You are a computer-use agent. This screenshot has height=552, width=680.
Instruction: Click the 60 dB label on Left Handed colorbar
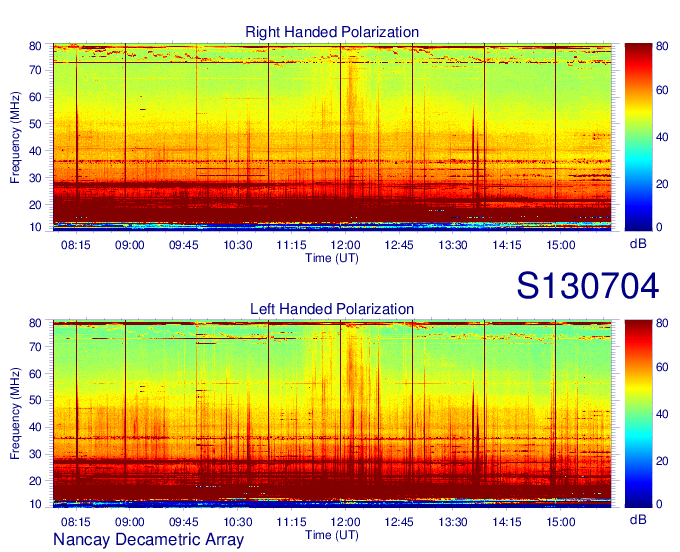pos(662,367)
